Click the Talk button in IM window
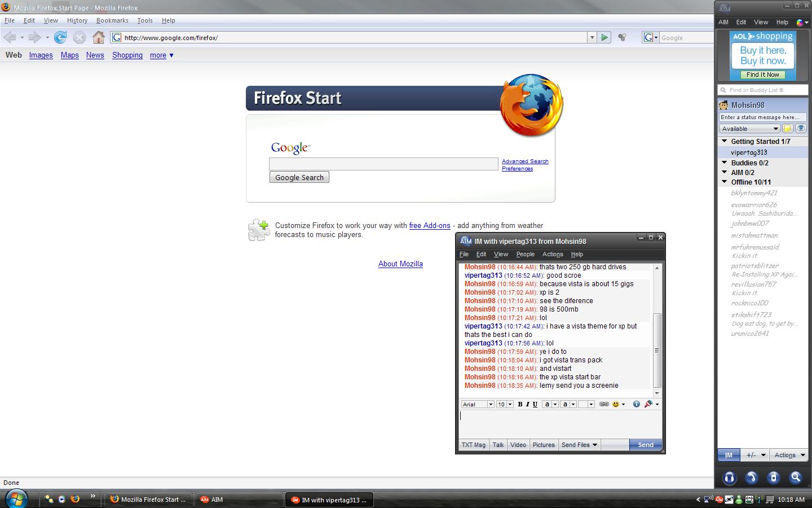 [498, 445]
